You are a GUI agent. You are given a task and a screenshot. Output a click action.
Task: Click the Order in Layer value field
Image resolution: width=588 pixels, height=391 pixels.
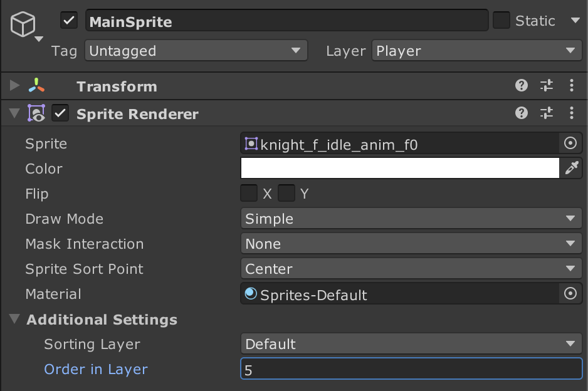point(411,369)
